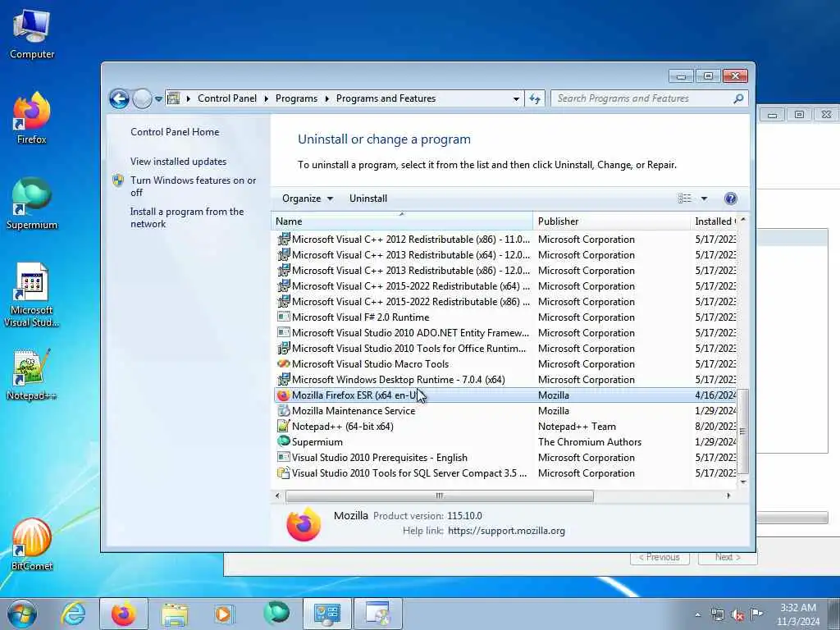Open Turn Windows features on or off

(x=193, y=186)
